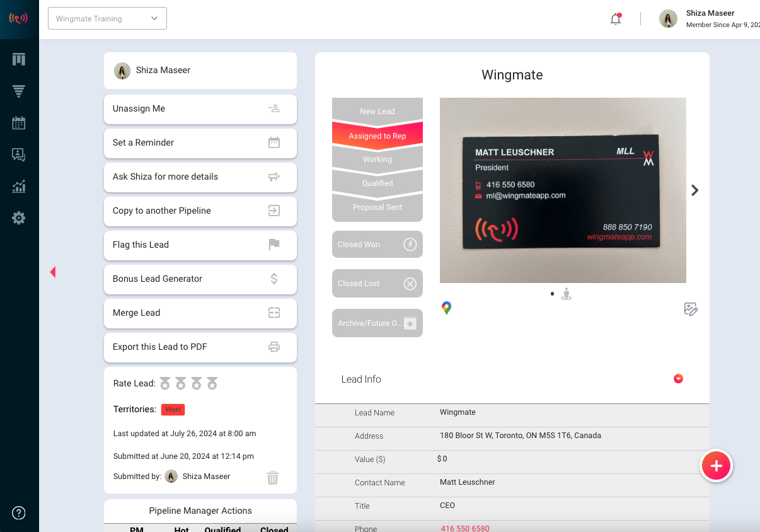Image resolution: width=760 pixels, height=532 pixels.
Task: Select the Assigned to Rep stage
Action: 377,136
